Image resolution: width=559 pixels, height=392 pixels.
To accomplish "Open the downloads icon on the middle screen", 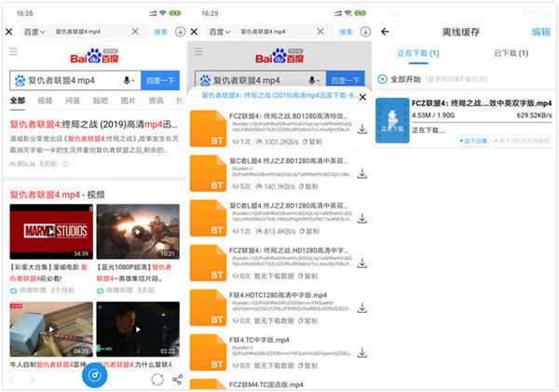I will tap(365, 32).
